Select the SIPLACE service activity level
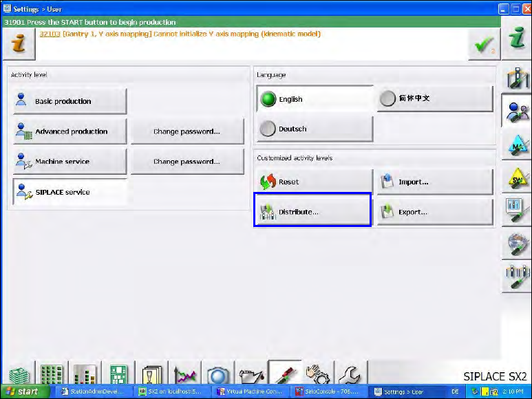This screenshot has height=399, width=532. 70,192
